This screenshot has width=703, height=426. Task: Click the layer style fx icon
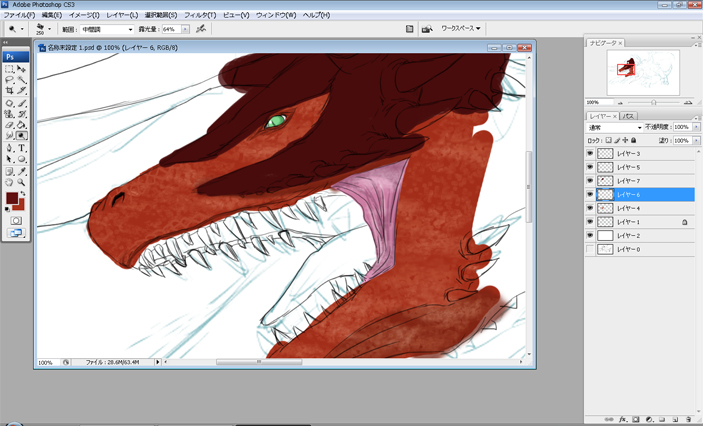(x=623, y=420)
